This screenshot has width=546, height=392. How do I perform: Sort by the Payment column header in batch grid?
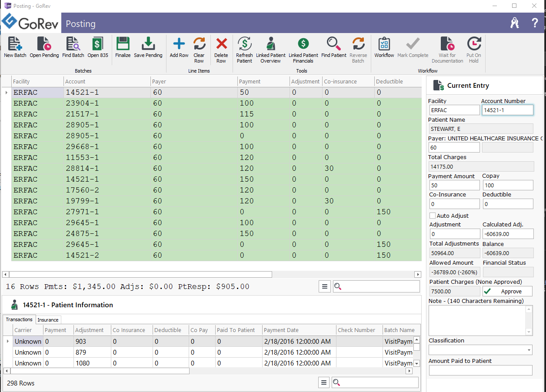coord(263,81)
